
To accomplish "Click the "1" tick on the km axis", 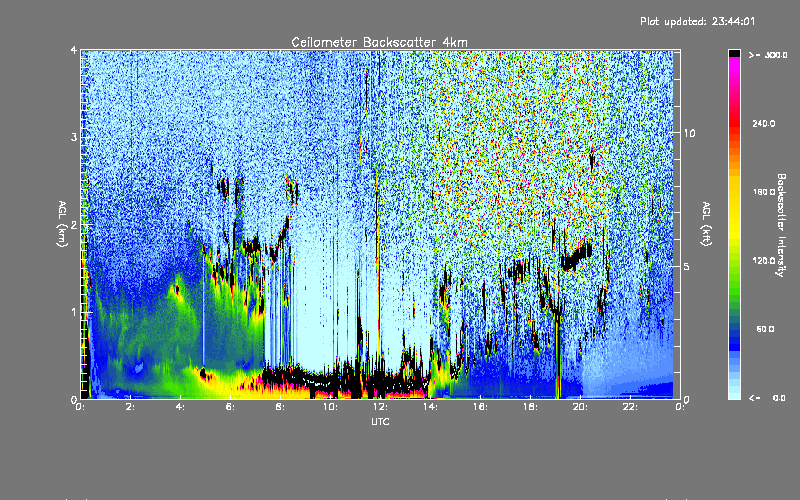I will pyautogui.click(x=74, y=312).
